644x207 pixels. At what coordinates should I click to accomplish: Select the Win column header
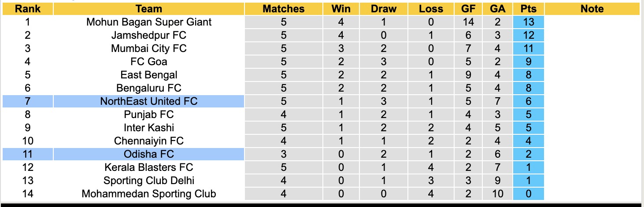pos(341,9)
